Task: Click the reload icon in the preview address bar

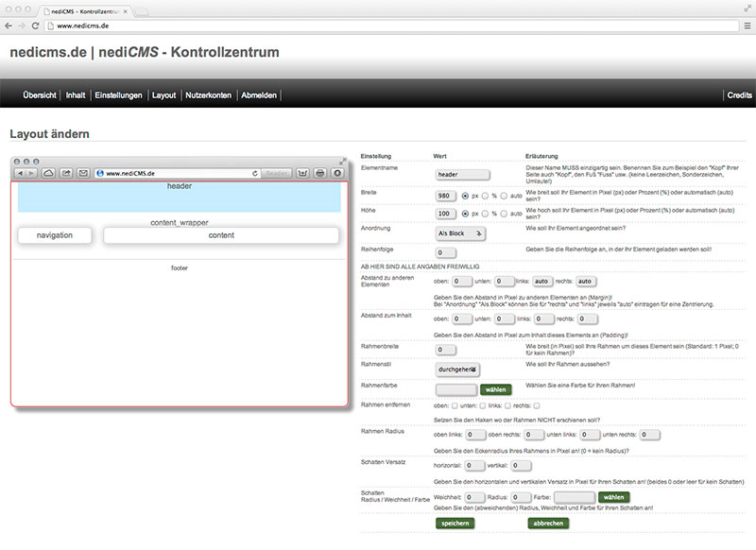Action: 255,173
